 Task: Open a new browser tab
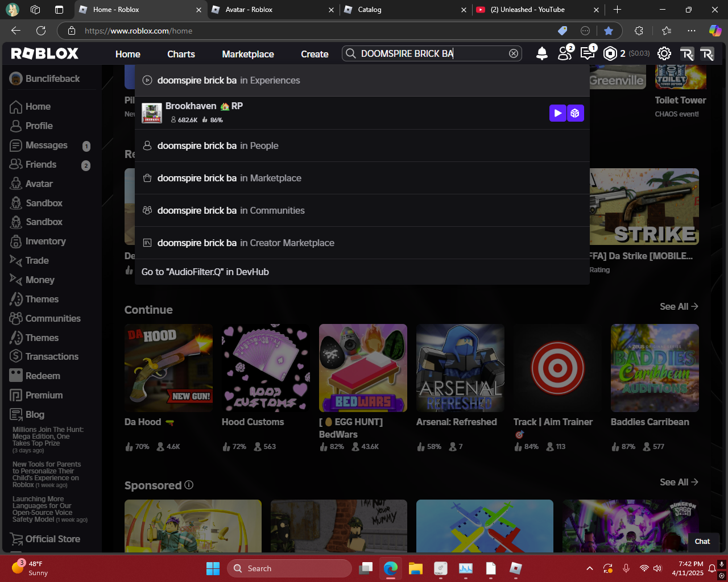[617, 10]
